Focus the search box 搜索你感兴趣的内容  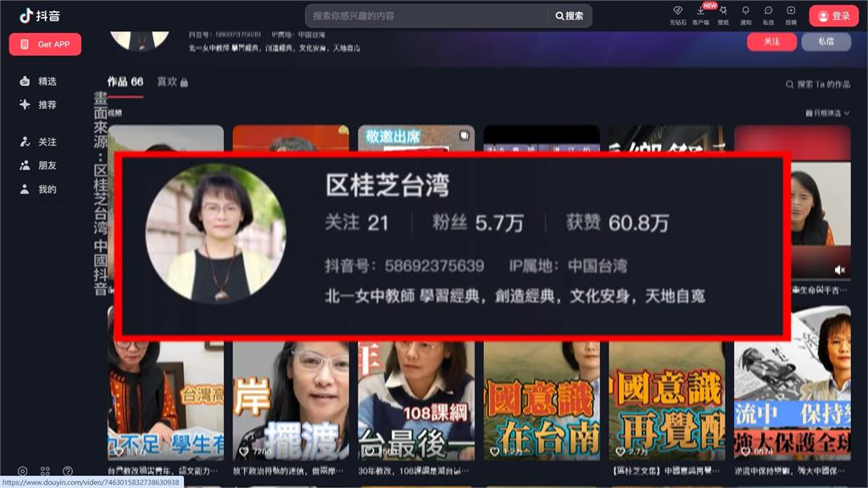click(x=426, y=16)
